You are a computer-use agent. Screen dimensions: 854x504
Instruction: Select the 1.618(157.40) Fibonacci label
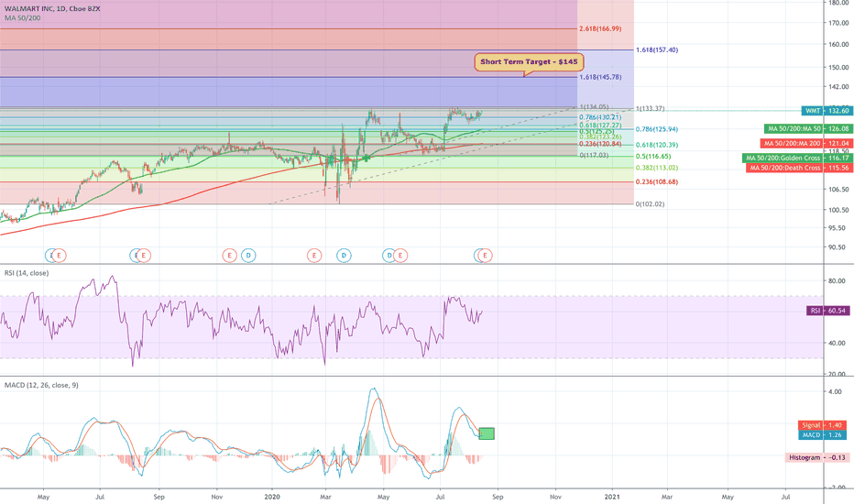tap(657, 50)
